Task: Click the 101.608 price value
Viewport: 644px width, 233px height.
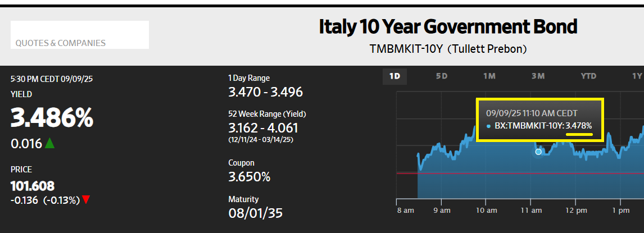Action: pyautogui.click(x=33, y=186)
